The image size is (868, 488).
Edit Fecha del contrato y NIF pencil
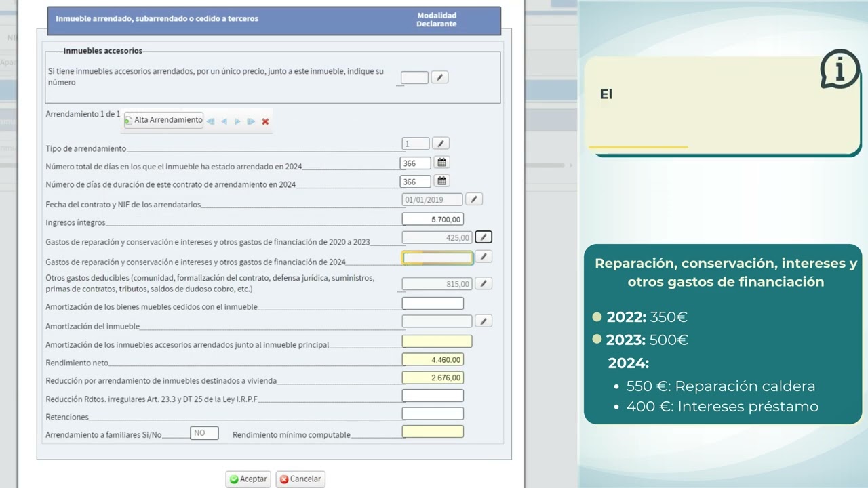tap(474, 199)
